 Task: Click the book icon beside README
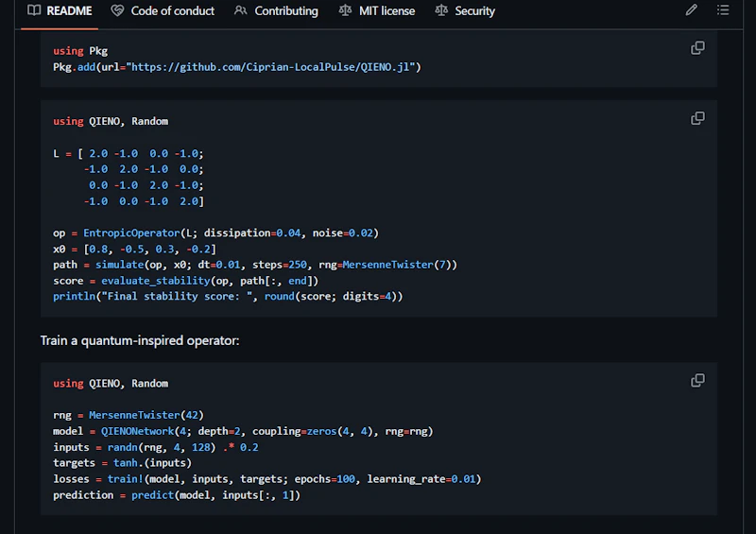coord(34,10)
